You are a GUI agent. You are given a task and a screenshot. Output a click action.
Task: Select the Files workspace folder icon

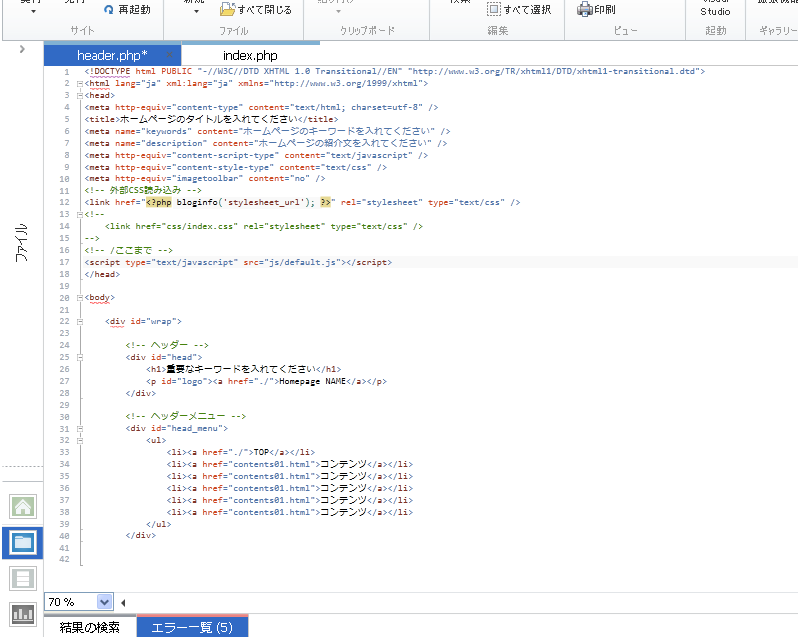(x=22, y=543)
